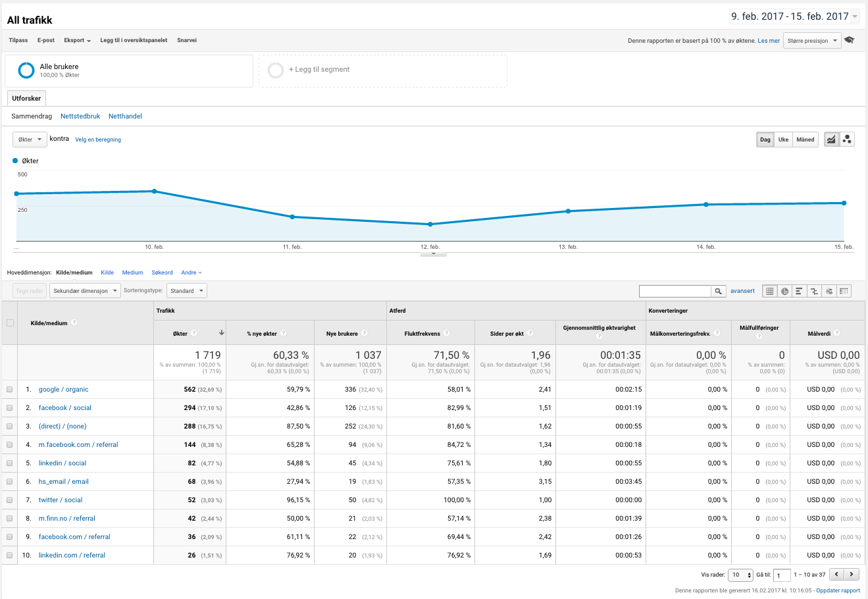The width and height of the screenshot is (868, 599).
Task: Click help icon next to Nye brukere
Action: coord(365,333)
